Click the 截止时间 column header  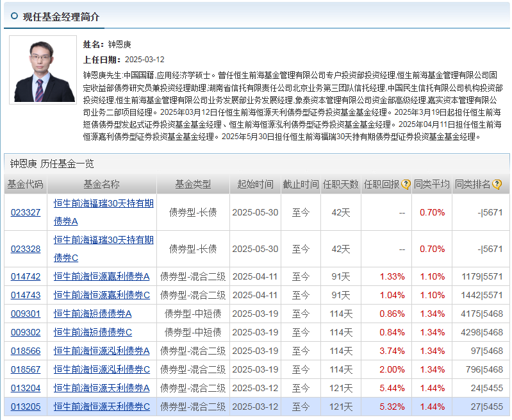[301, 184]
